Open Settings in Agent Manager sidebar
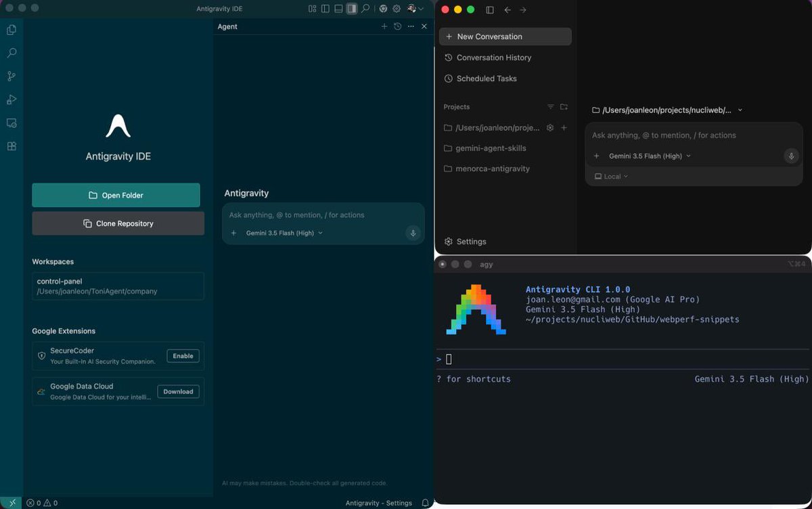This screenshot has height=509, width=812. [466, 242]
